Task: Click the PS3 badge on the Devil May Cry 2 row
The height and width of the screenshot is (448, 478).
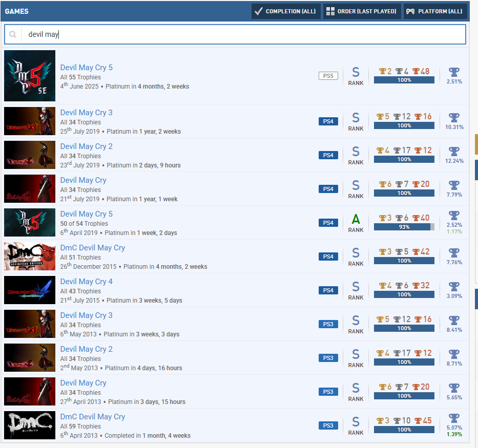Action: (x=328, y=358)
